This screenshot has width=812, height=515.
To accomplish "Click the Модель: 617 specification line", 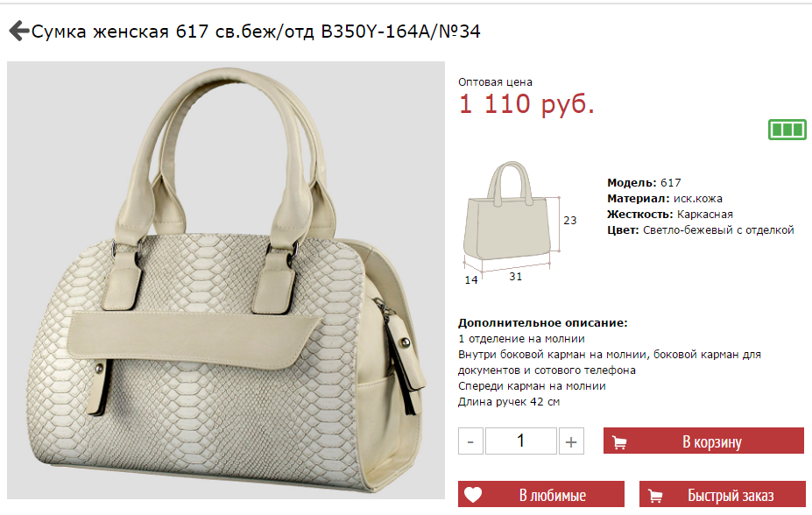I will (x=644, y=183).
